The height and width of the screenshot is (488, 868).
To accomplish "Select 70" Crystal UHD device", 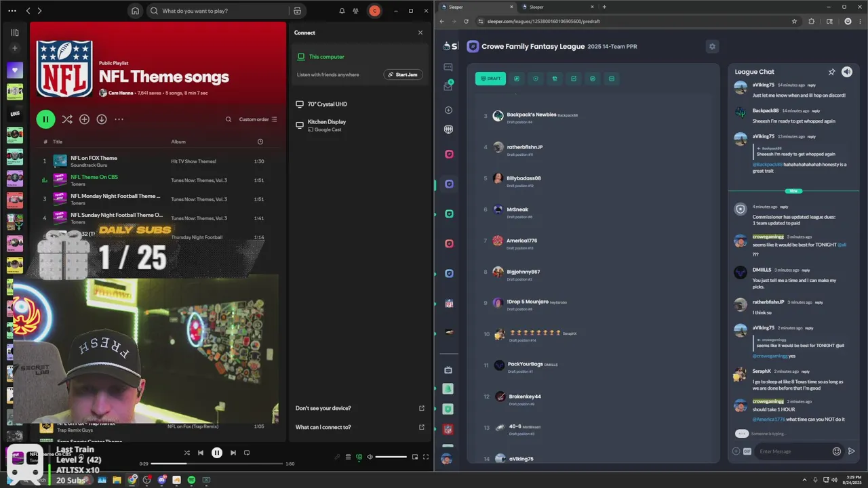I will pyautogui.click(x=359, y=104).
